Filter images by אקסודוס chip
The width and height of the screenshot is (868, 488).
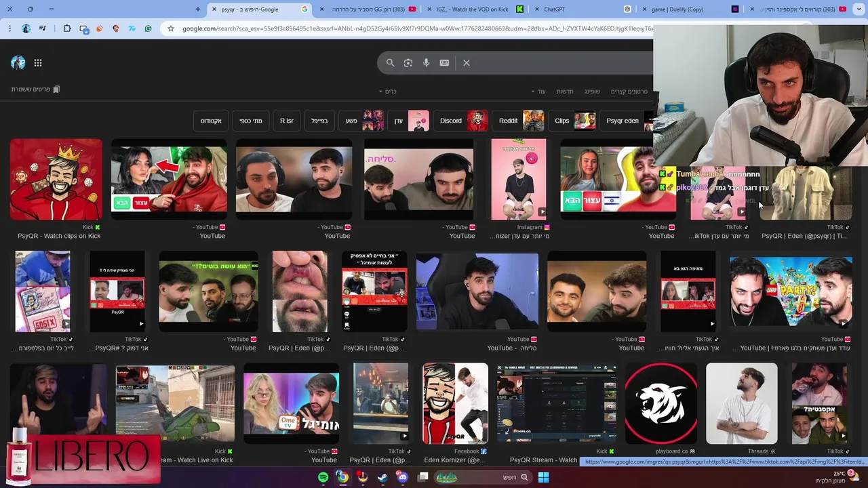211,121
